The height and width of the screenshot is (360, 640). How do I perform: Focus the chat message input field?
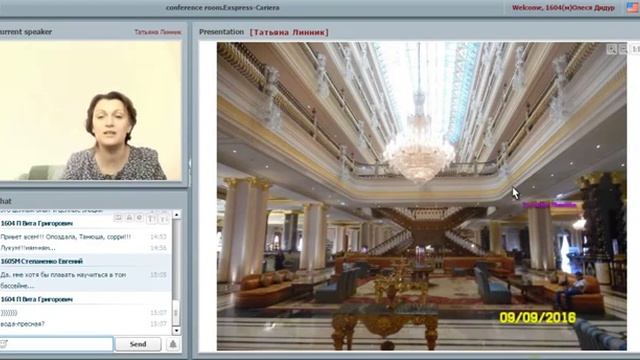(x=56, y=344)
